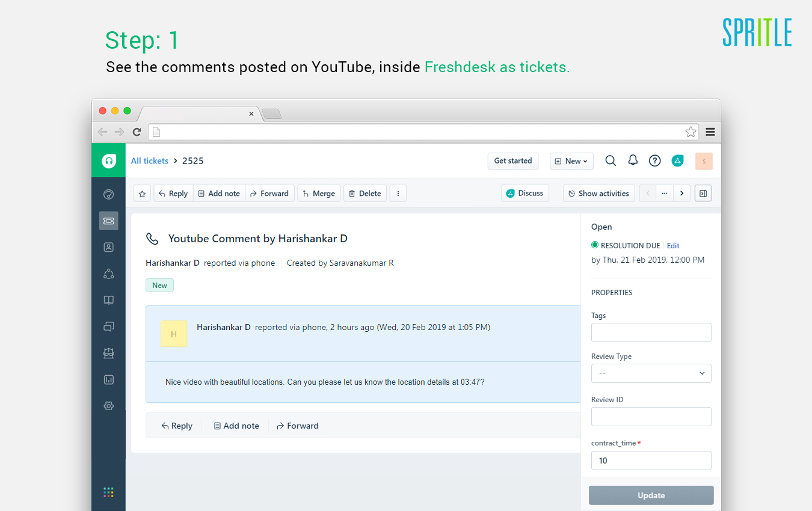Open the notifications bell
Screen dimensions: 812x511
click(x=633, y=161)
